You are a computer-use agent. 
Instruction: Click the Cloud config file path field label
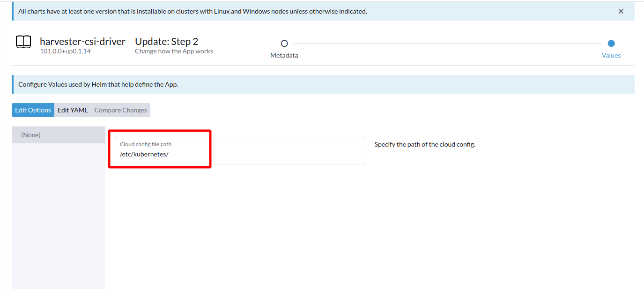[x=145, y=144]
